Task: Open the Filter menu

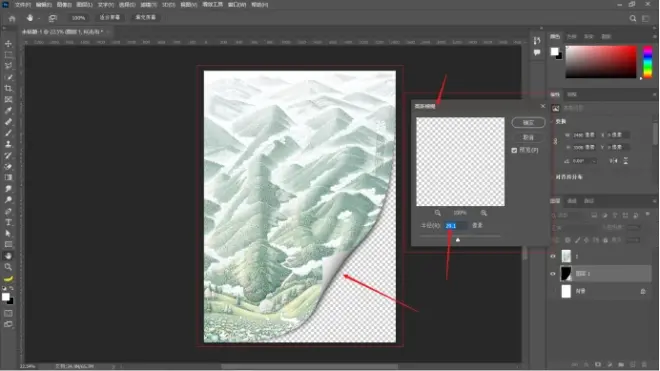Action: tap(148, 5)
